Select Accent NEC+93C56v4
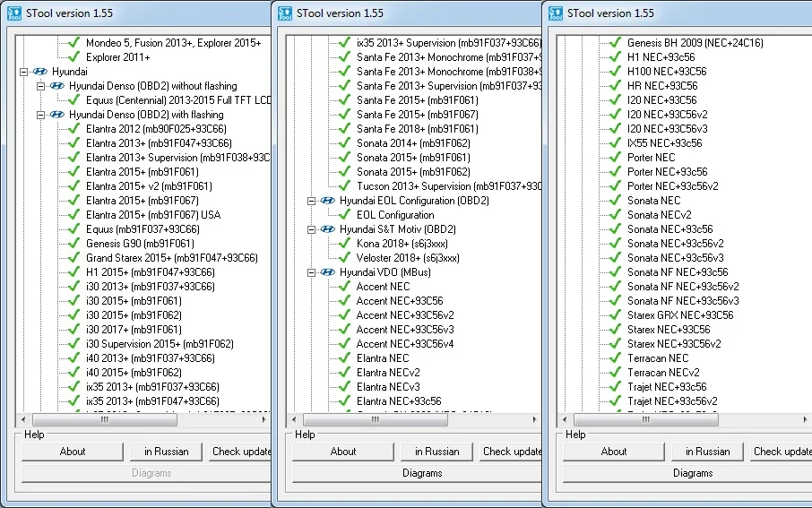Image resolution: width=812 pixels, height=508 pixels. (x=405, y=344)
